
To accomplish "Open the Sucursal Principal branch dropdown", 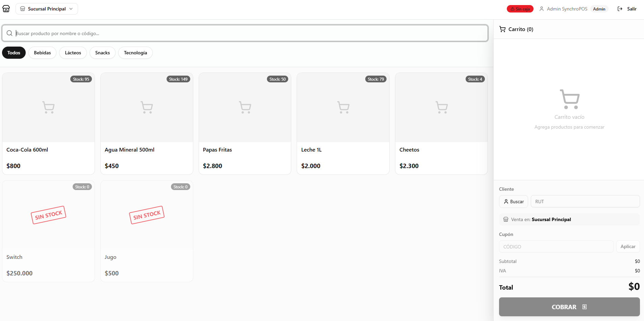I will [x=47, y=9].
